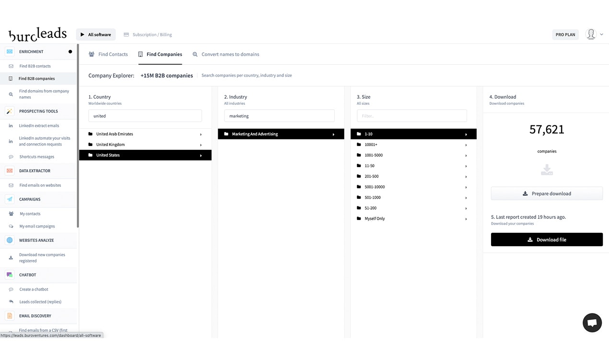Click the Download file button

point(547,239)
